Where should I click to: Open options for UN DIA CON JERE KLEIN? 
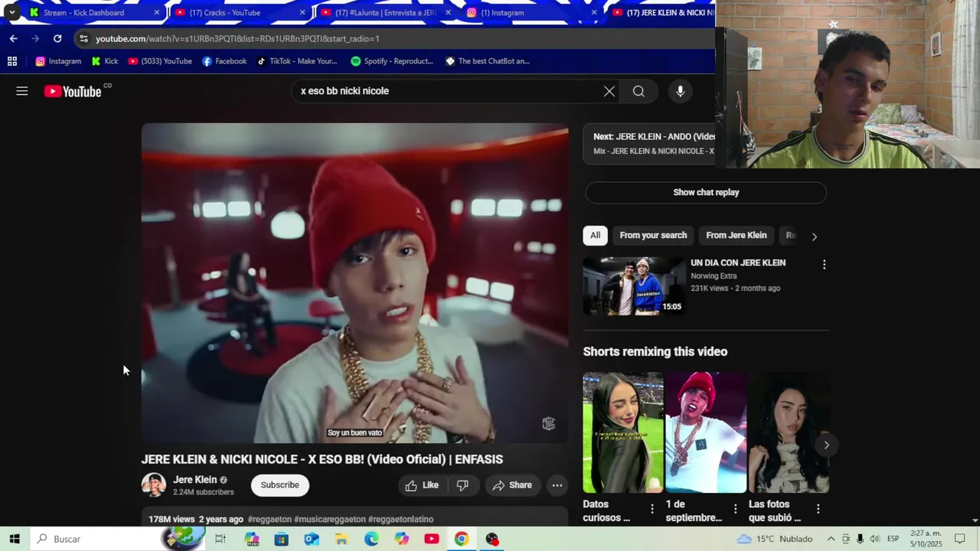(x=824, y=265)
